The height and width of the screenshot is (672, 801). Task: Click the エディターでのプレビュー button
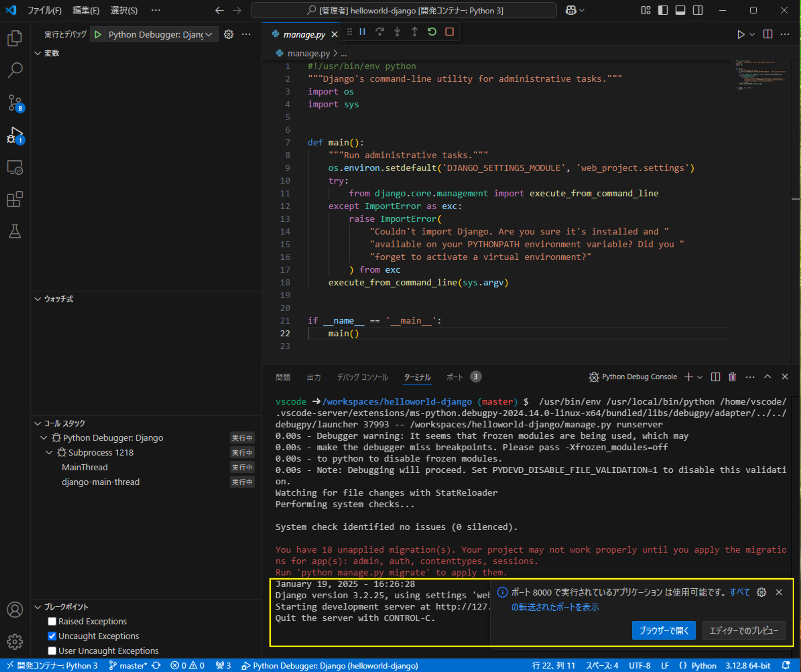pyautogui.click(x=744, y=630)
